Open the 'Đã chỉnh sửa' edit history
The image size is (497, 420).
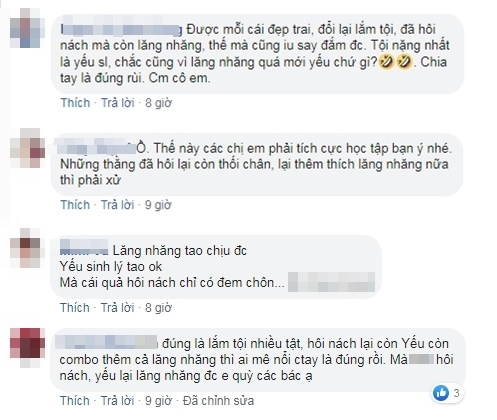click(x=218, y=400)
